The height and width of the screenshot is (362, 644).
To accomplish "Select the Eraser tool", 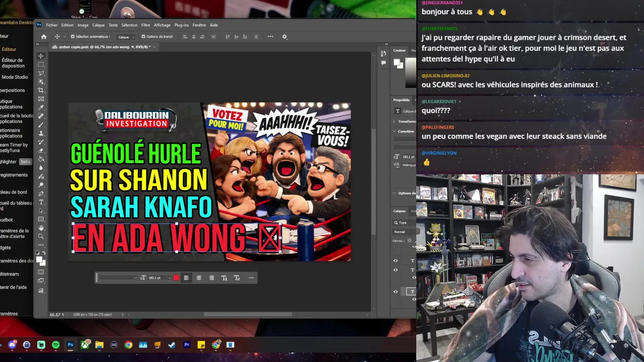I will (41, 151).
